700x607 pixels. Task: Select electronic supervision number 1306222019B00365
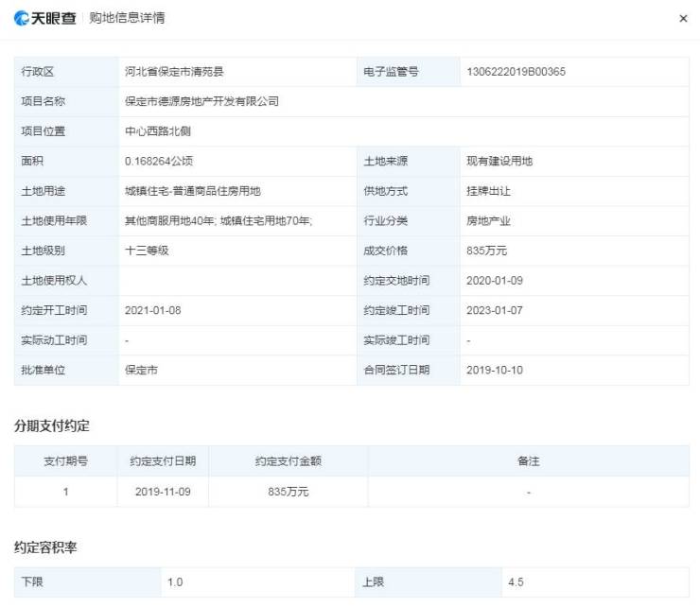tap(516, 72)
